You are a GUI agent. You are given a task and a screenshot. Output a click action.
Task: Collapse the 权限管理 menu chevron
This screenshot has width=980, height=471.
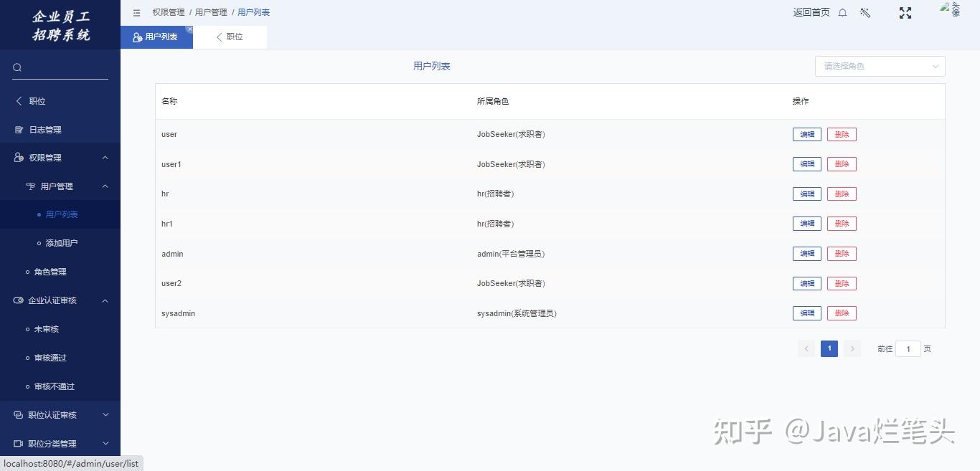[x=105, y=158]
